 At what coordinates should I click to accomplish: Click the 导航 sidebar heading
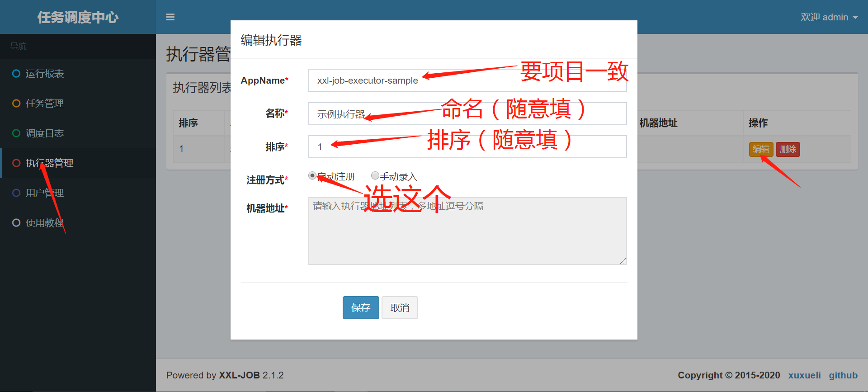coord(19,46)
